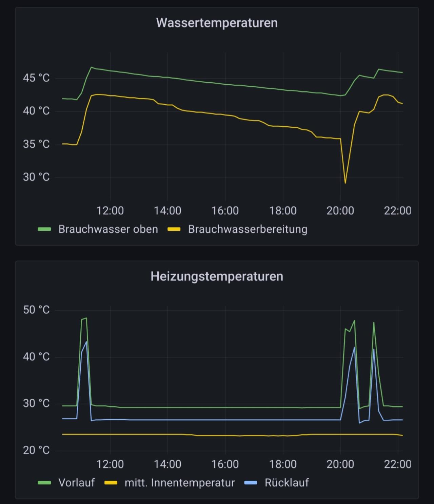Change color via Vorlauf green swatch
This screenshot has height=504, width=434.
44,483
